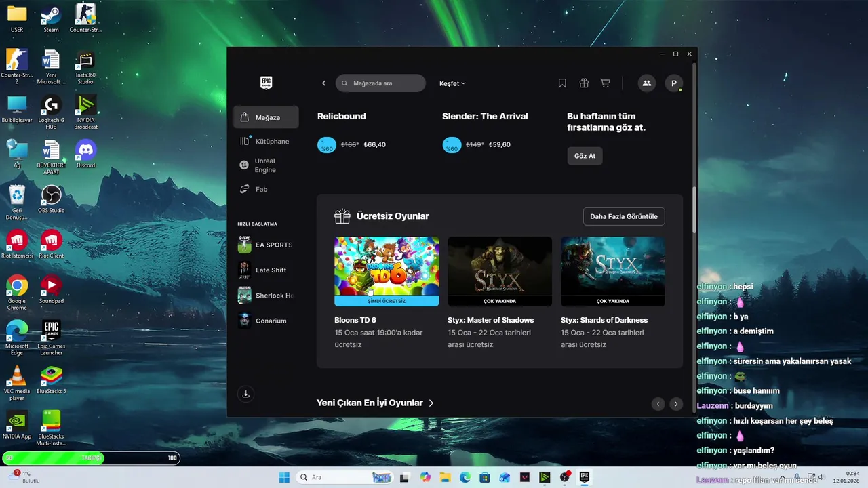Select Kütüphane in sidebar

point(266,141)
